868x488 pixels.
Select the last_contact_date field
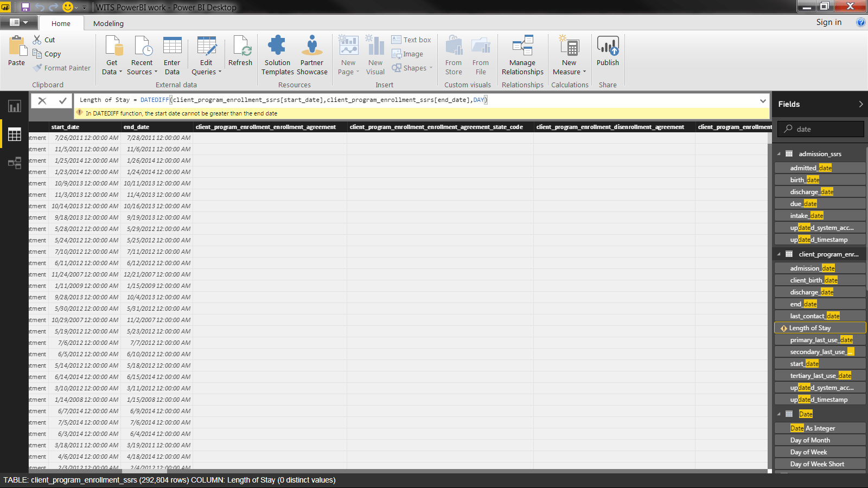point(820,316)
